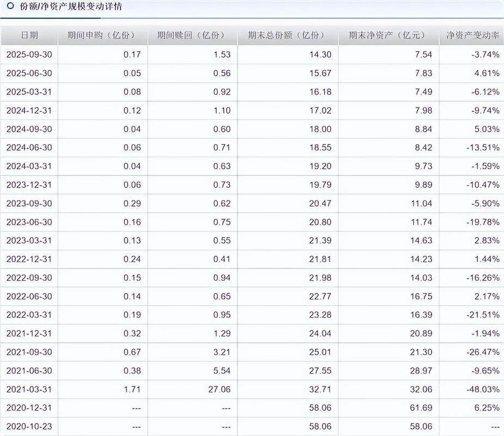Sort by the 日期 column header

[x=30, y=35]
